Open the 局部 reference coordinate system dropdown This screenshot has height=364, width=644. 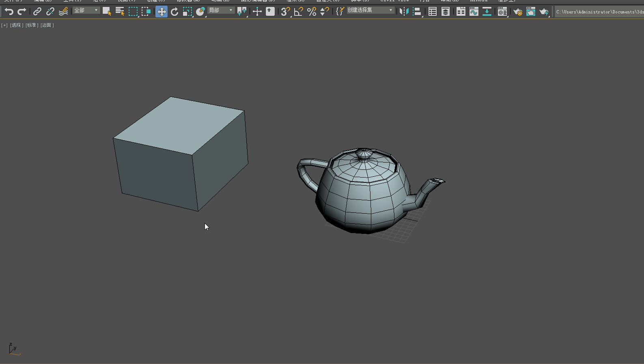[221, 10]
